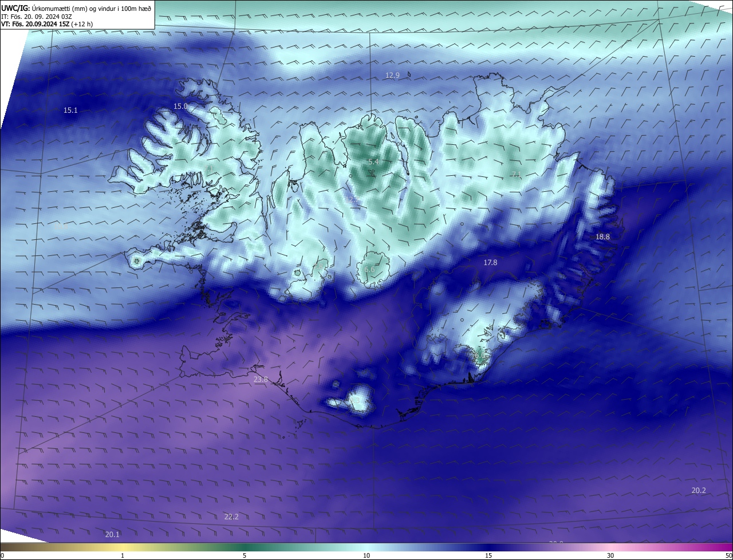Click the title text 'Úrkomumætti (mm) og vindur í 100m hæð'
733x560 pixels.
pos(92,8)
